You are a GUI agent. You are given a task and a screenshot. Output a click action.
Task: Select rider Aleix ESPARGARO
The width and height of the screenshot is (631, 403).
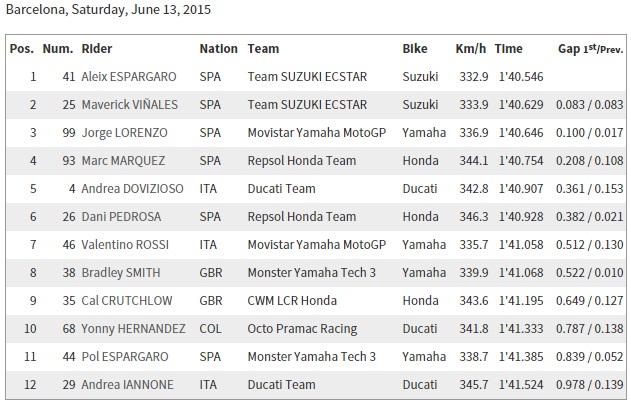[x=129, y=76]
